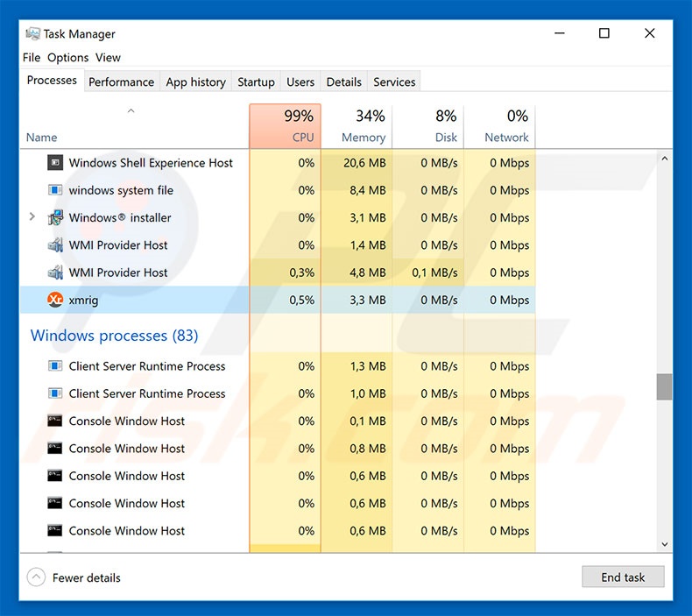Image resolution: width=692 pixels, height=616 pixels.
Task: Click the xmrig process icon
Action: [55, 300]
